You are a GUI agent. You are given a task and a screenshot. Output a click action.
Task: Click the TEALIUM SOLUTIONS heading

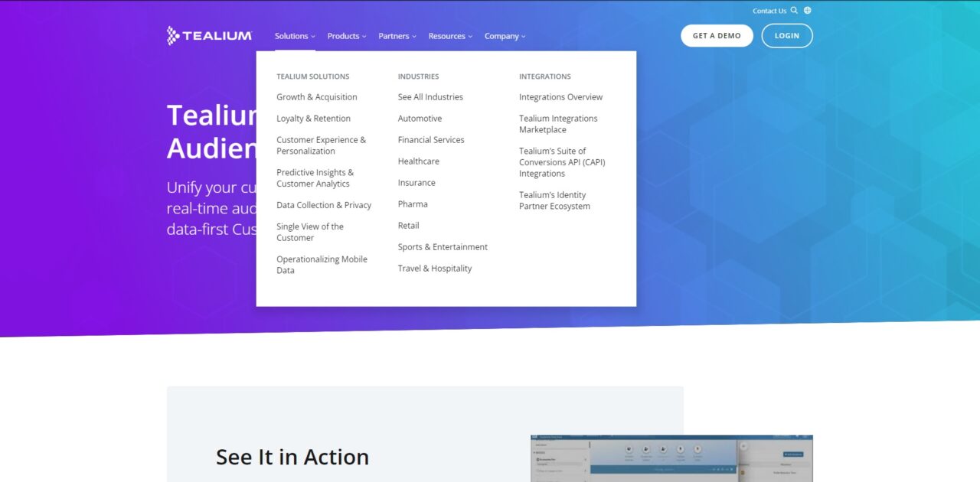coord(312,77)
